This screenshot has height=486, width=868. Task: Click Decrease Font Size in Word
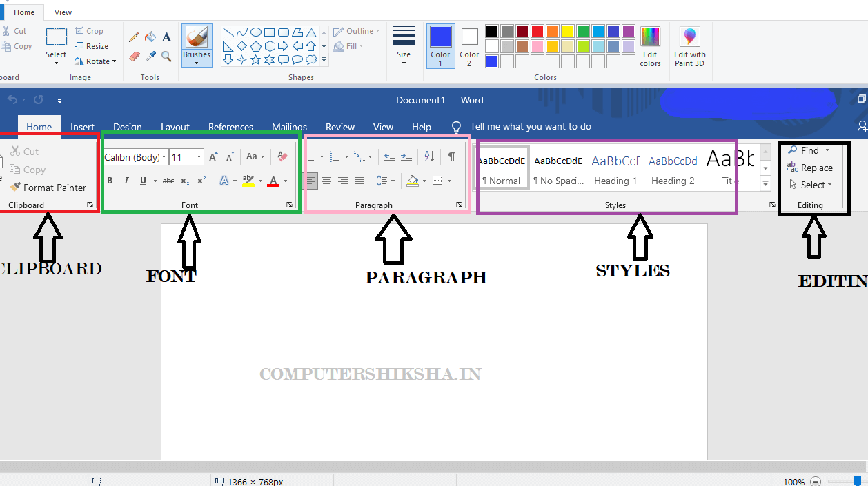pyautogui.click(x=230, y=157)
